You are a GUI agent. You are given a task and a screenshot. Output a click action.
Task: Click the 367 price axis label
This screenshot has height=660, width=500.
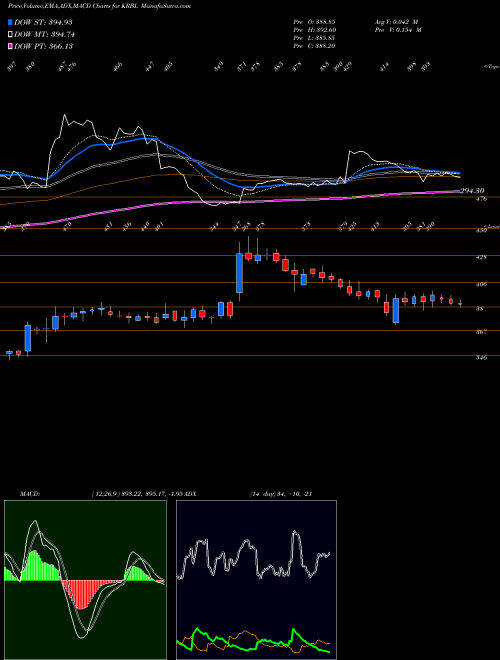(x=482, y=332)
